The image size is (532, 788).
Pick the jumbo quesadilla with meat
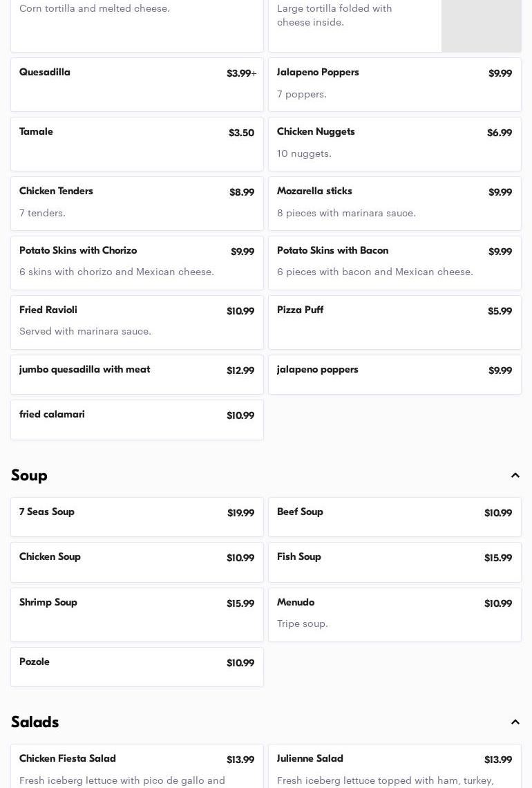(x=137, y=375)
